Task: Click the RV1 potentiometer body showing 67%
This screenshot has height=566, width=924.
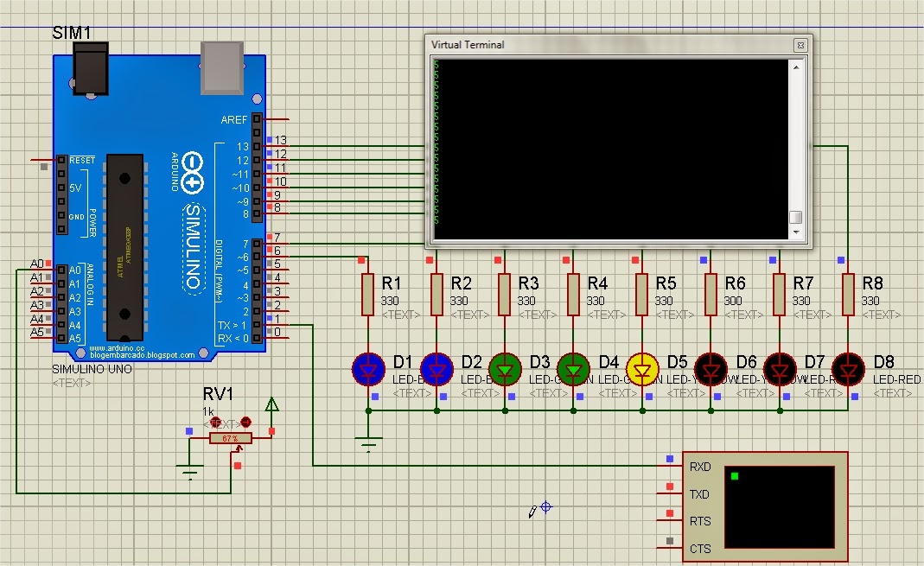Action: tap(230, 439)
